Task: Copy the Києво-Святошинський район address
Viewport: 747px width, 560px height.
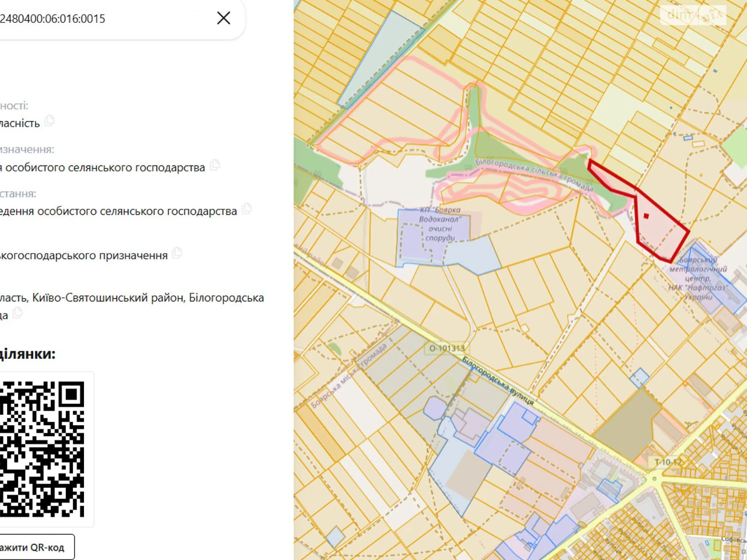Action: [x=18, y=313]
